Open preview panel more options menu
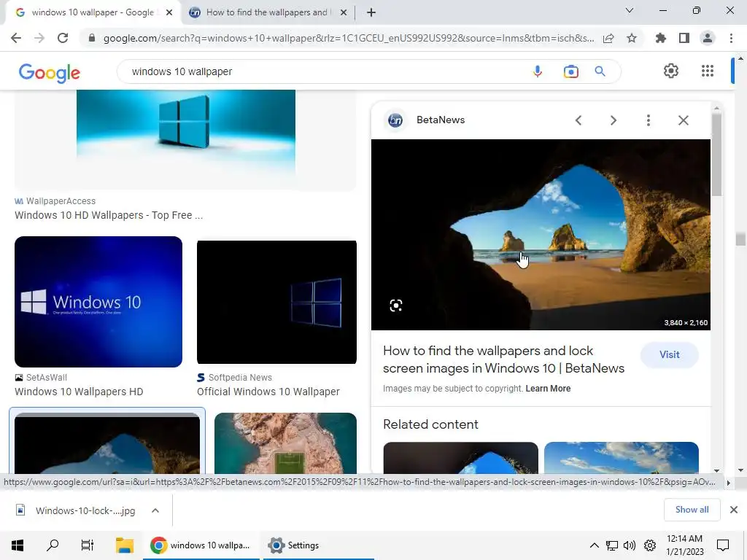 point(649,120)
